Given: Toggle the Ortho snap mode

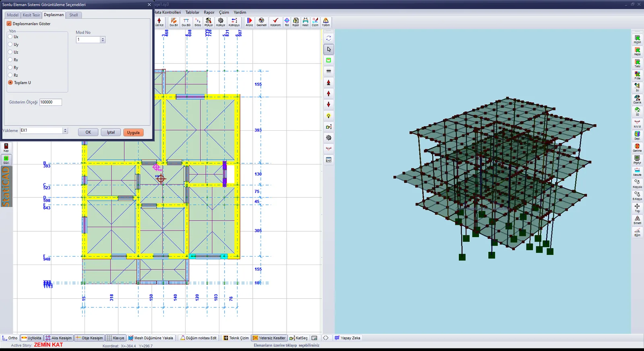Looking at the screenshot, I should (10, 338).
